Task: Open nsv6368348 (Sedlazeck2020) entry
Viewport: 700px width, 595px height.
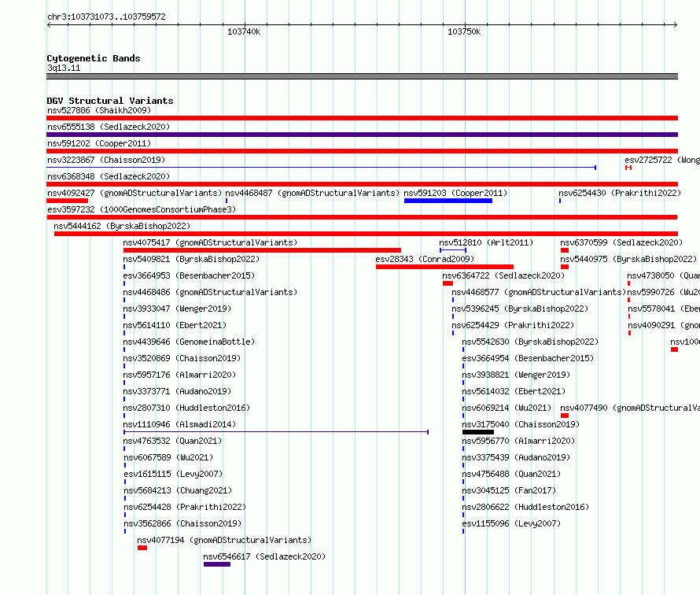Action: [x=109, y=176]
